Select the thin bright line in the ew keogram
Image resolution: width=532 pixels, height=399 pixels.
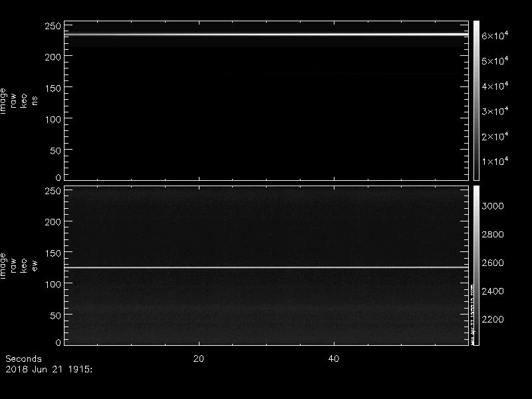point(267,268)
